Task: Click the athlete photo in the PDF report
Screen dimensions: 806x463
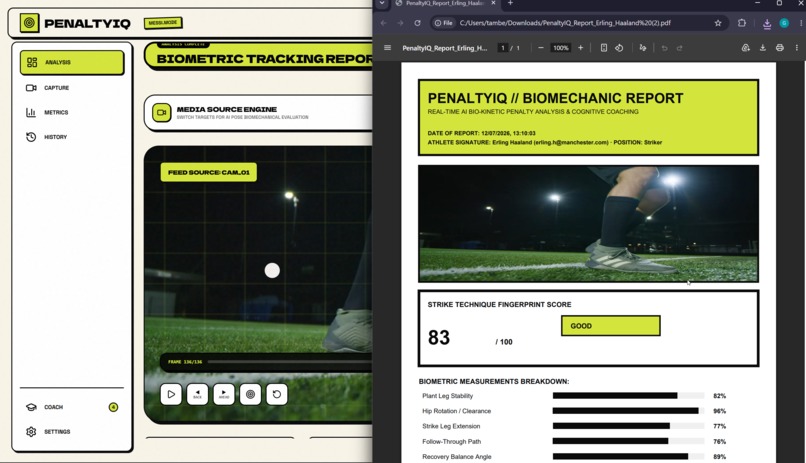Action: tap(588, 224)
